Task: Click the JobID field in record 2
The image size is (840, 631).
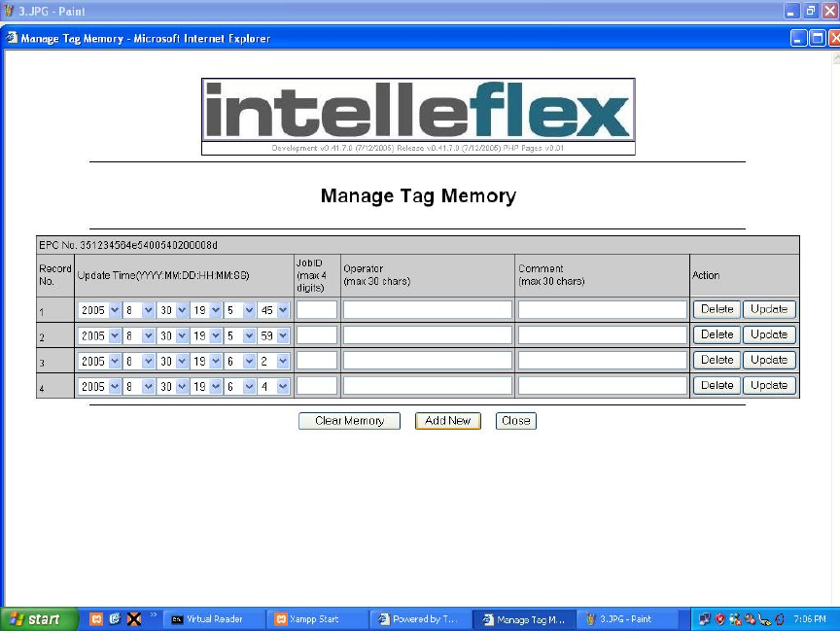Action: [x=317, y=334]
